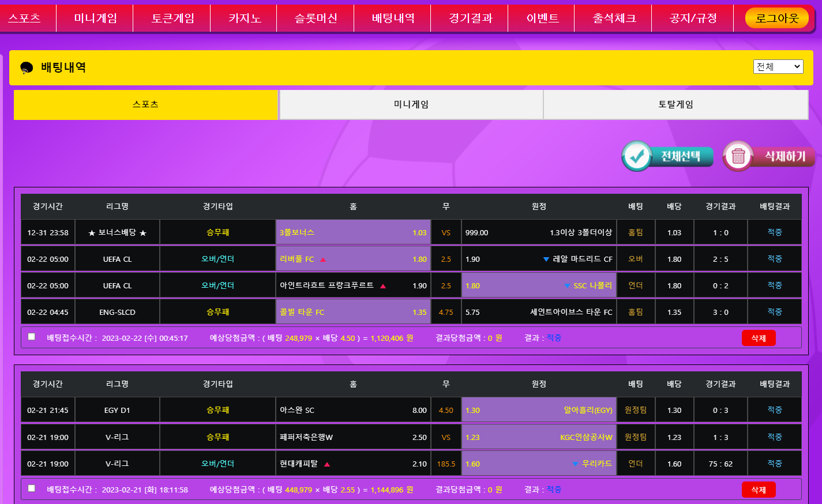Open 경기결과 in the top menu

click(x=470, y=18)
